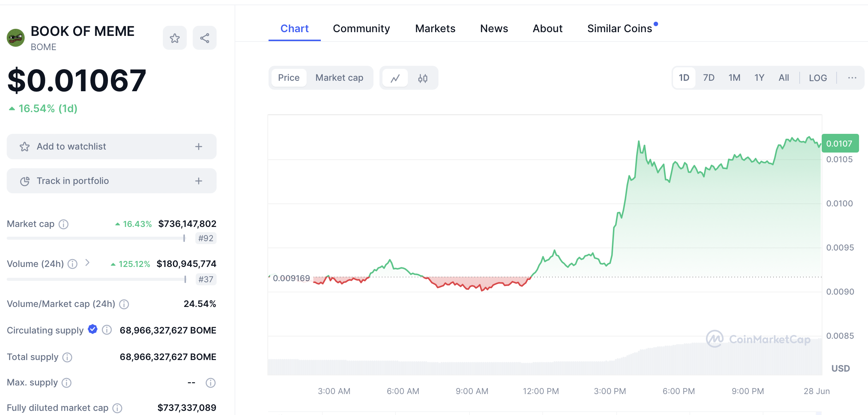Go to the Similar Coins tab
This screenshot has height=415, width=868.
coord(619,29)
